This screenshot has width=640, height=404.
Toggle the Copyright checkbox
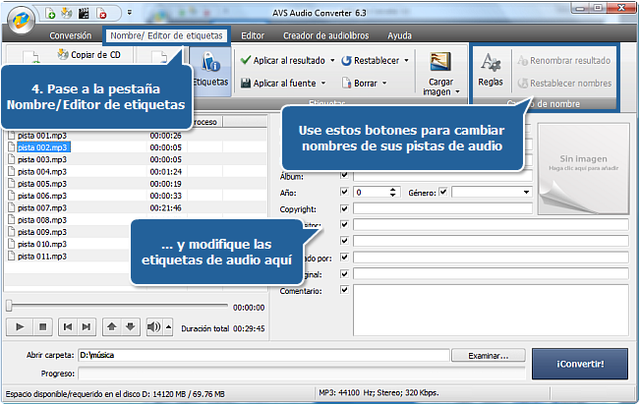point(344,208)
